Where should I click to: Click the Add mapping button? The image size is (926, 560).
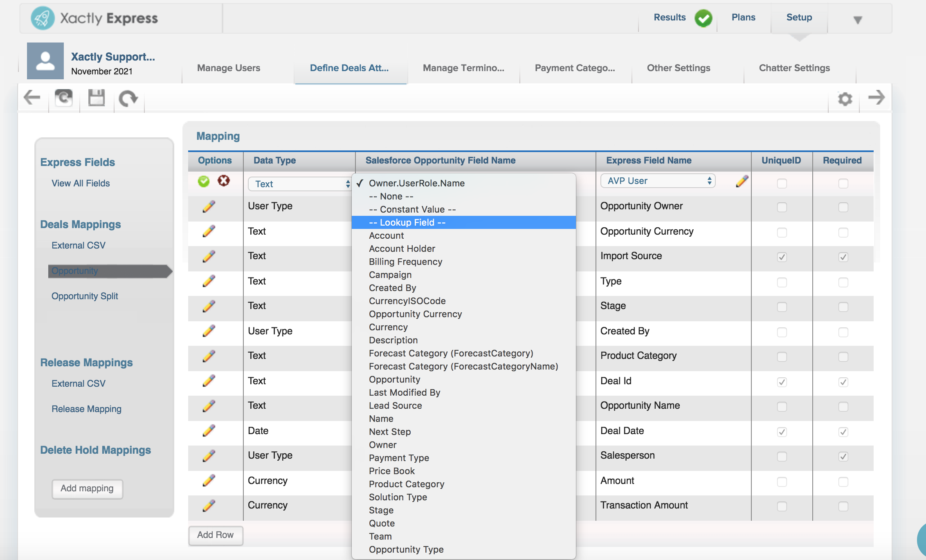[x=87, y=488]
